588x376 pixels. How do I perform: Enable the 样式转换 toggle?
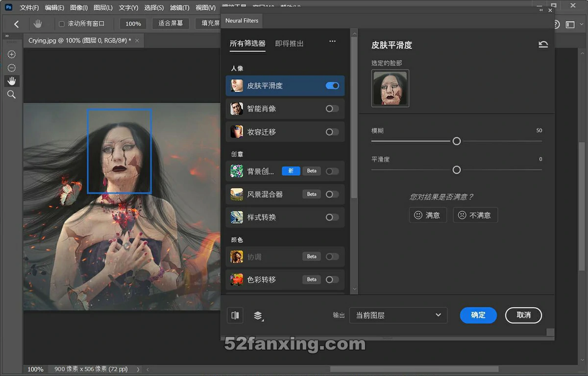click(x=332, y=217)
